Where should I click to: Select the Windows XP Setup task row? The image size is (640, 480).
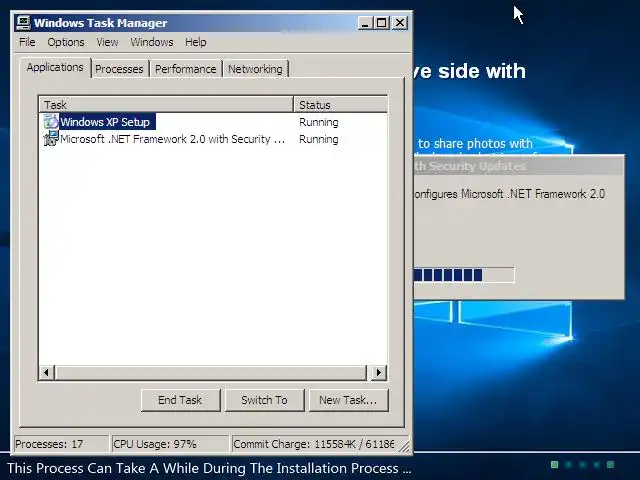pos(213,122)
